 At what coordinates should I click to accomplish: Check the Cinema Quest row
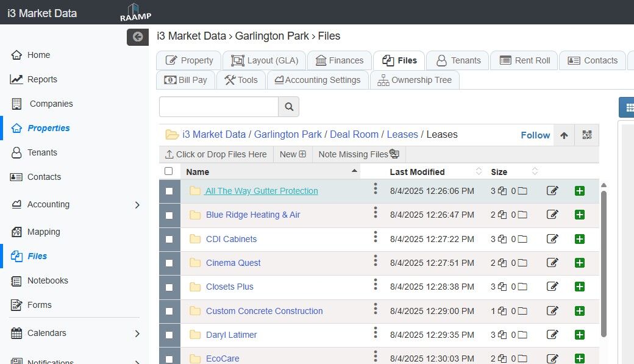(169, 263)
